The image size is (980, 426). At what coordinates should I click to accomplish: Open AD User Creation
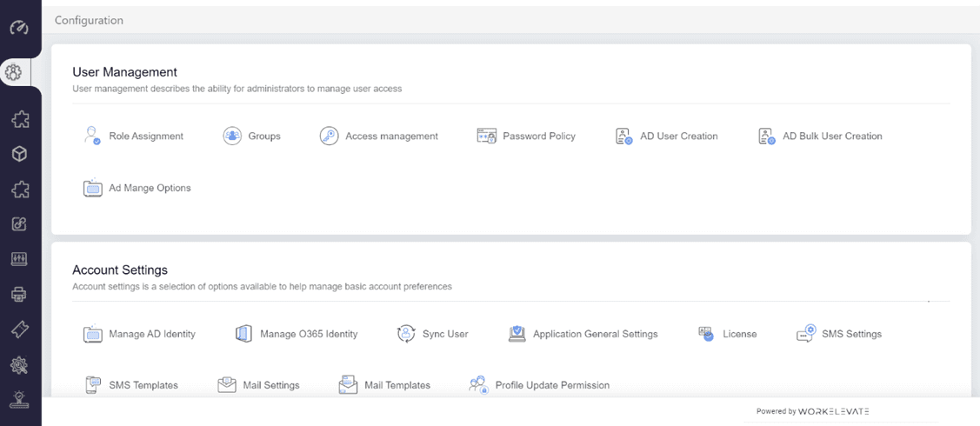point(678,136)
